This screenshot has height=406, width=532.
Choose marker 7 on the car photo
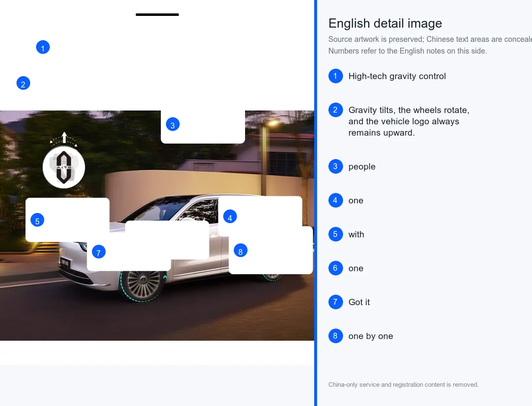coord(98,252)
